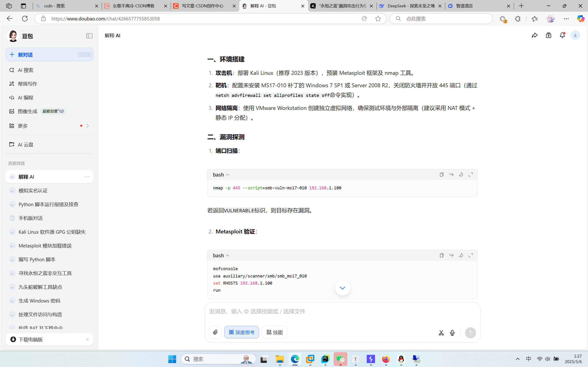The width and height of the screenshot is (588, 367).
Task: Click the microphone voice input icon
Action: click(x=452, y=333)
